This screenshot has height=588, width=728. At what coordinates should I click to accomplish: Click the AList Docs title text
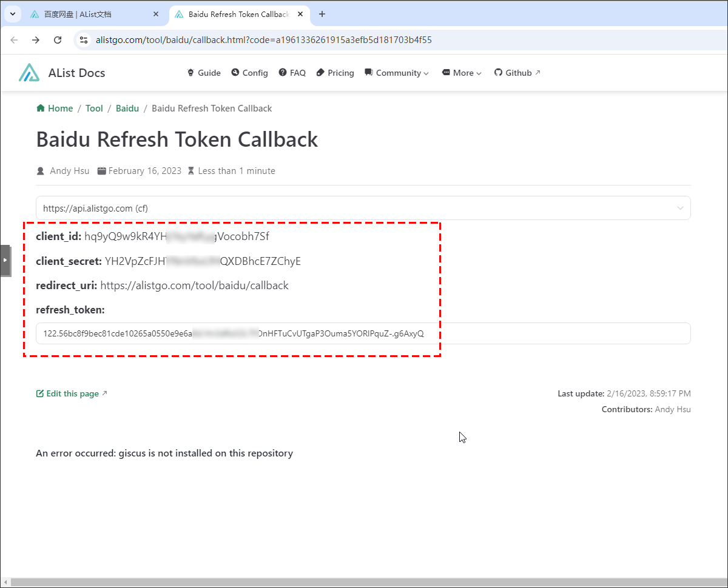click(76, 73)
